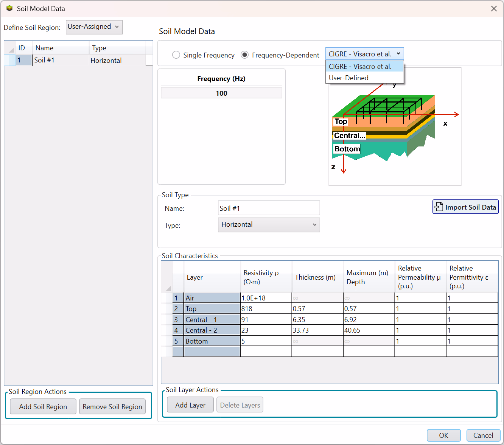Click the Delete Layers button
Image resolution: width=504 pixels, height=445 pixels.
pyautogui.click(x=240, y=405)
